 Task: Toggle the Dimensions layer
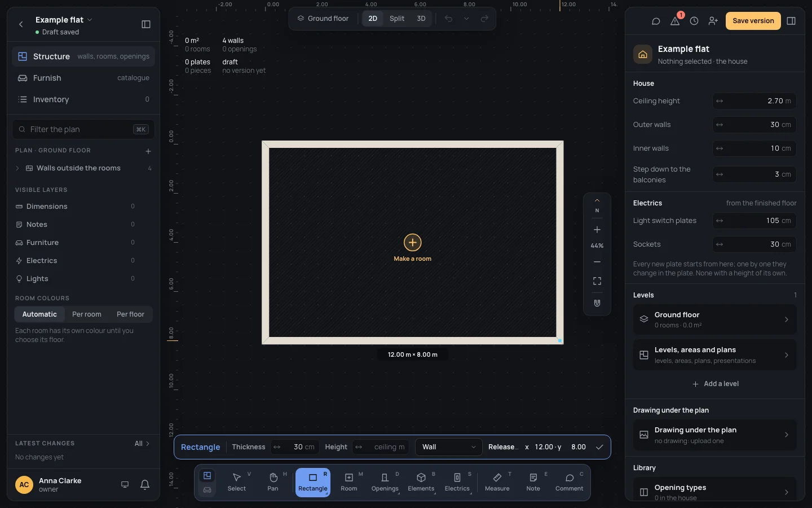coord(75,207)
